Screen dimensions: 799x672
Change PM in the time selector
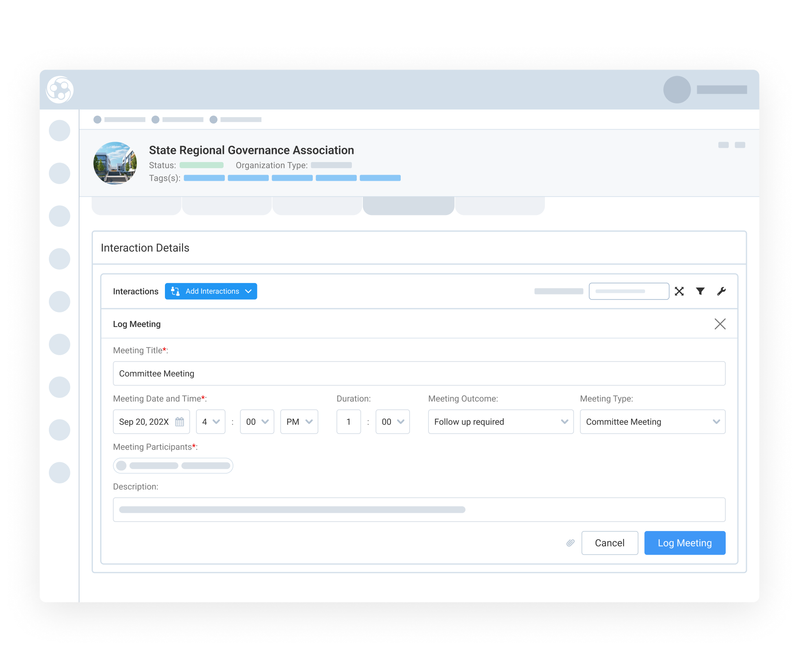(x=299, y=422)
